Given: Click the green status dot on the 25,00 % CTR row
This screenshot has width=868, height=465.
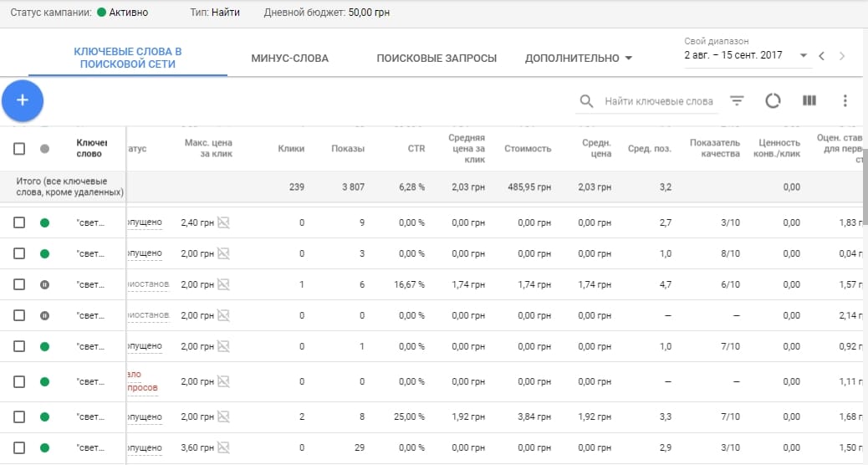Looking at the screenshot, I should (45, 416).
